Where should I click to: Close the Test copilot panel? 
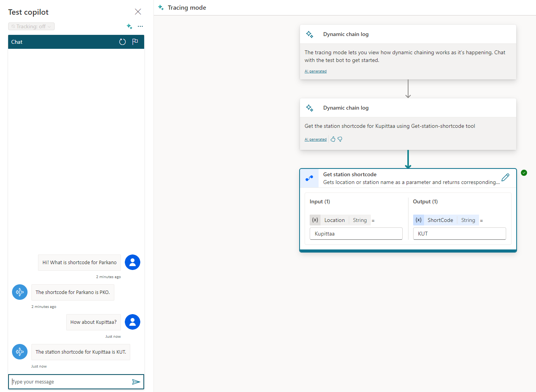[x=138, y=12]
